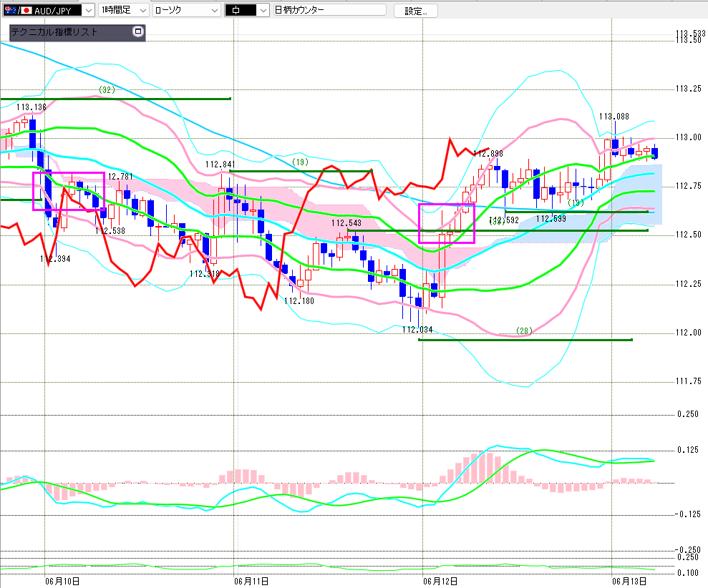Image resolution: width=708 pixels, height=588 pixels.
Task: Click the AUD/JPY flag icon
Action: [18, 11]
